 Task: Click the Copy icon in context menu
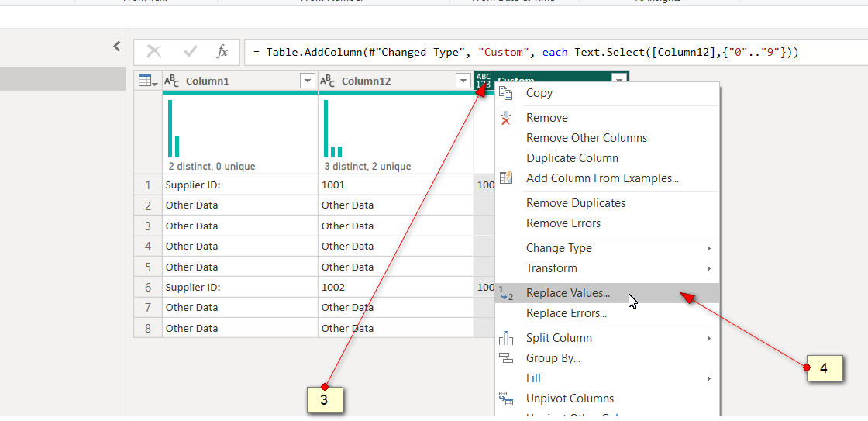coord(505,93)
